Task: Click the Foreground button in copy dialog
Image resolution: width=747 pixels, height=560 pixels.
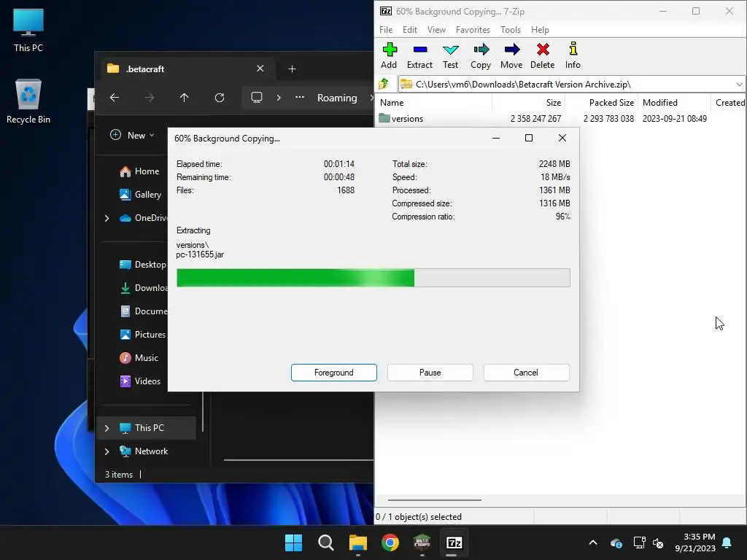Action: (334, 373)
